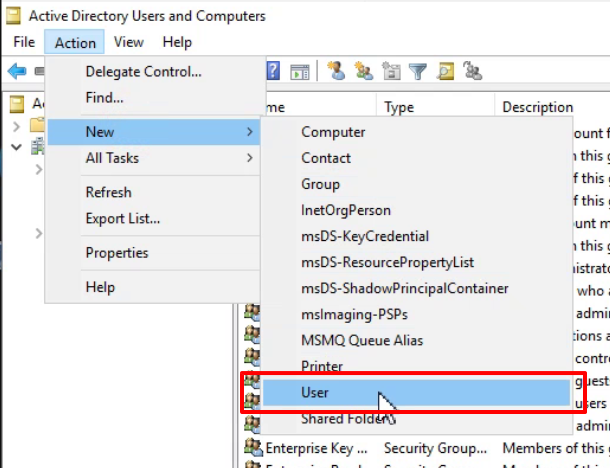Collapse the expanded domain node in tree
The image size is (610, 468).
click(x=16, y=147)
